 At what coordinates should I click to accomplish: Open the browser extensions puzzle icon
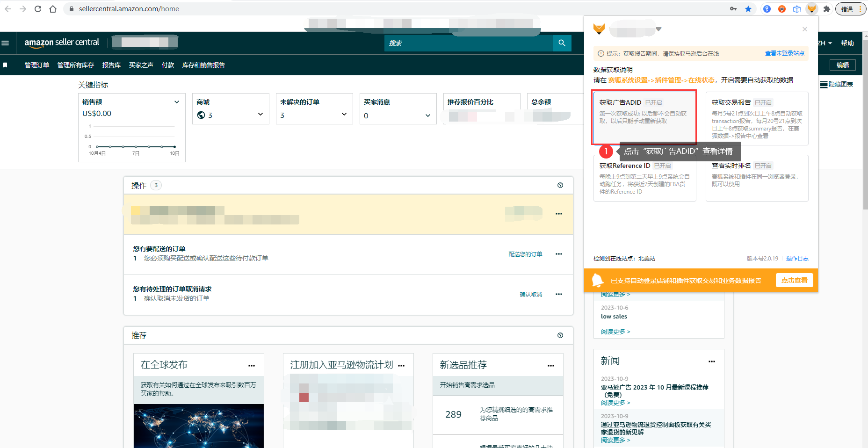tap(826, 9)
